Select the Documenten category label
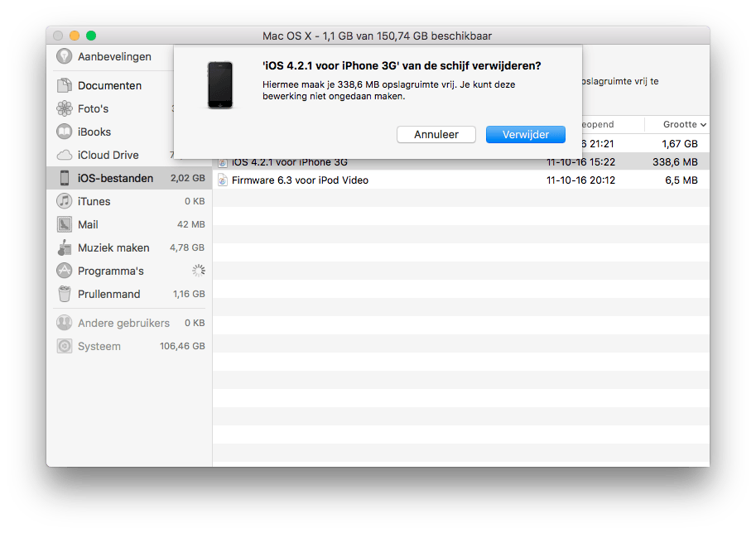Viewport: 756px width, 533px height. [x=109, y=86]
